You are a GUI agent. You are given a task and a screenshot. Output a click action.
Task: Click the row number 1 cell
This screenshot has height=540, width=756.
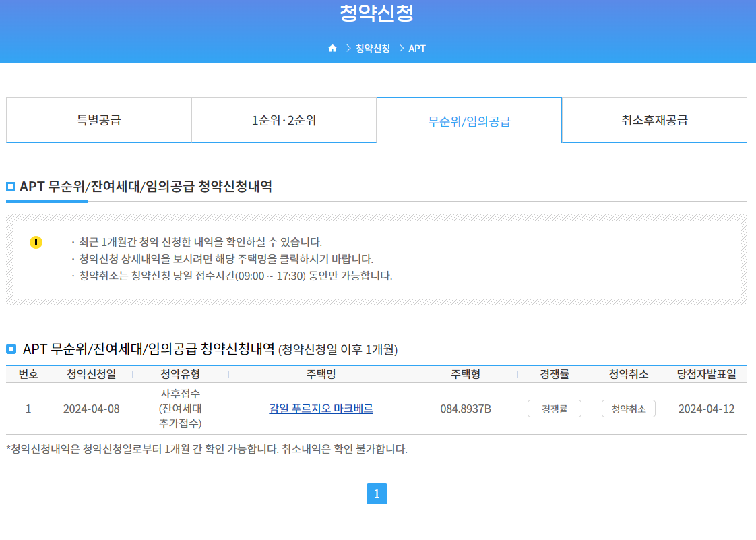[x=28, y=409]
